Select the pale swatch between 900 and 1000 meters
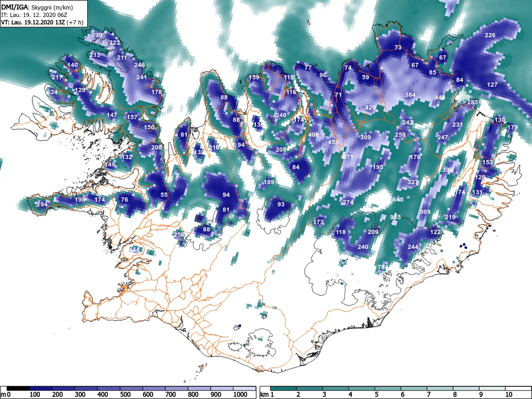Image resolution: width=532 pixels, height=399 pixels. point(222,388)
